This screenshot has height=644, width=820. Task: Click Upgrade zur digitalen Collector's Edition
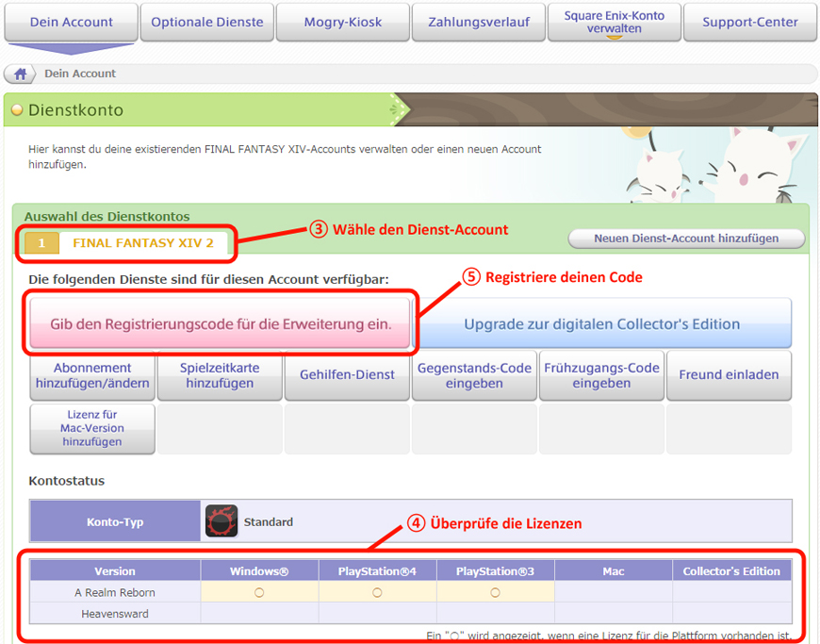(x=602, y=323)
